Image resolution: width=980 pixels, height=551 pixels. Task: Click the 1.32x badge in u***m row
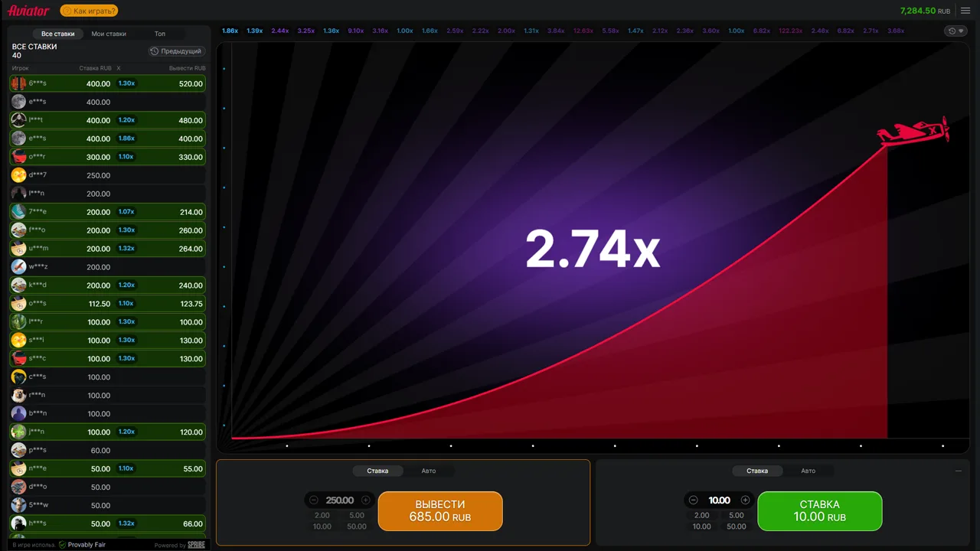126,249
